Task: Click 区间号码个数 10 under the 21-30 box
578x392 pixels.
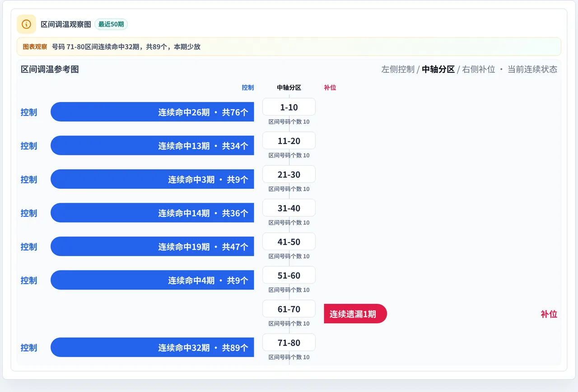Action: pyautogui.click(x=289, y=189)
